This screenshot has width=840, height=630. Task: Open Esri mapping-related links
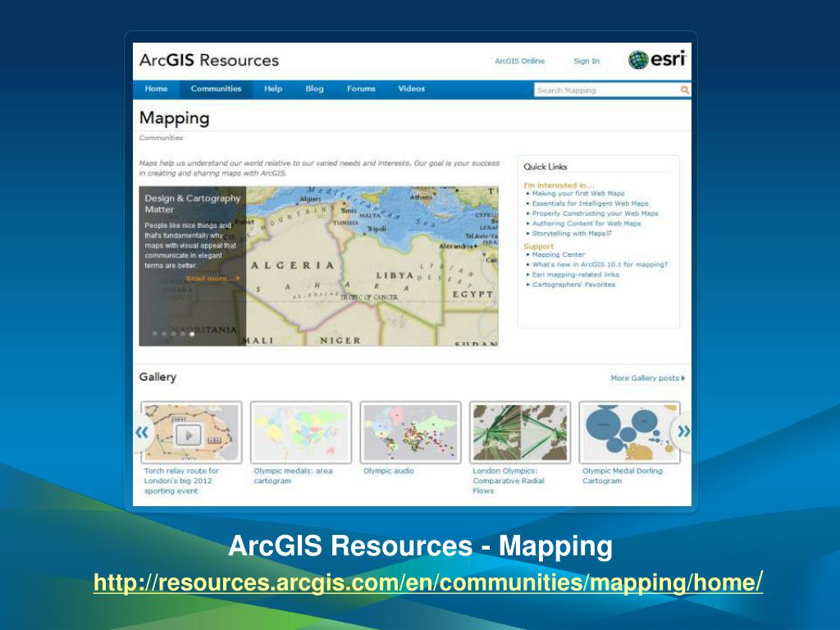tap(575, 274)
